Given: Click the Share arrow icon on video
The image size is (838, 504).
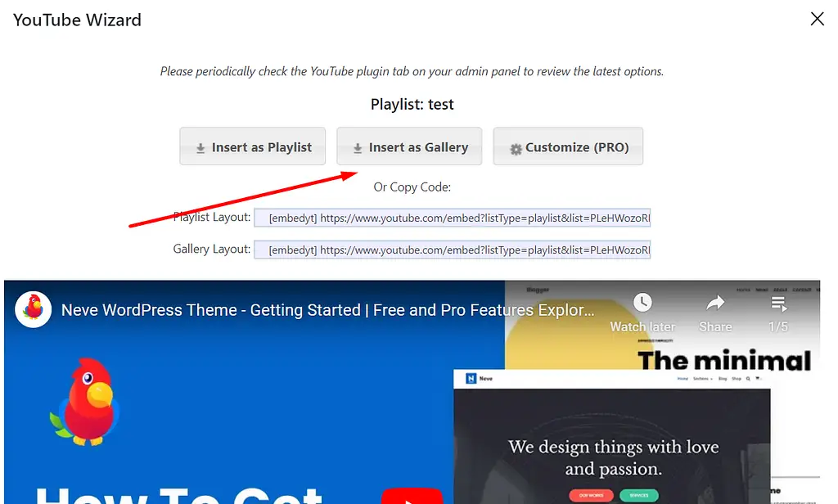Looking at the screenshot, I should coord(715,304).
